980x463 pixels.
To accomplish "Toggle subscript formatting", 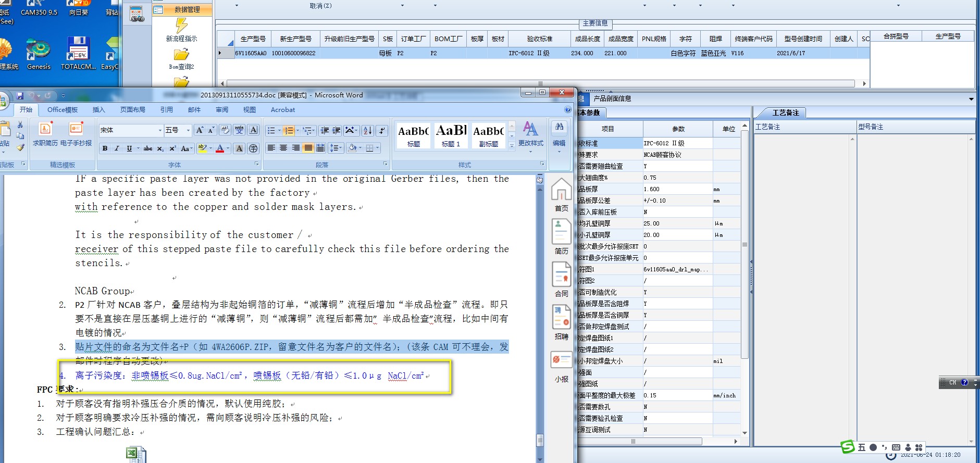I will [160, 148].
